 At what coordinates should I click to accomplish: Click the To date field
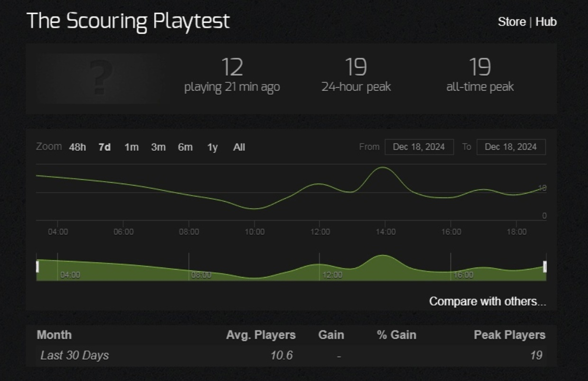[x=511, y=147]
